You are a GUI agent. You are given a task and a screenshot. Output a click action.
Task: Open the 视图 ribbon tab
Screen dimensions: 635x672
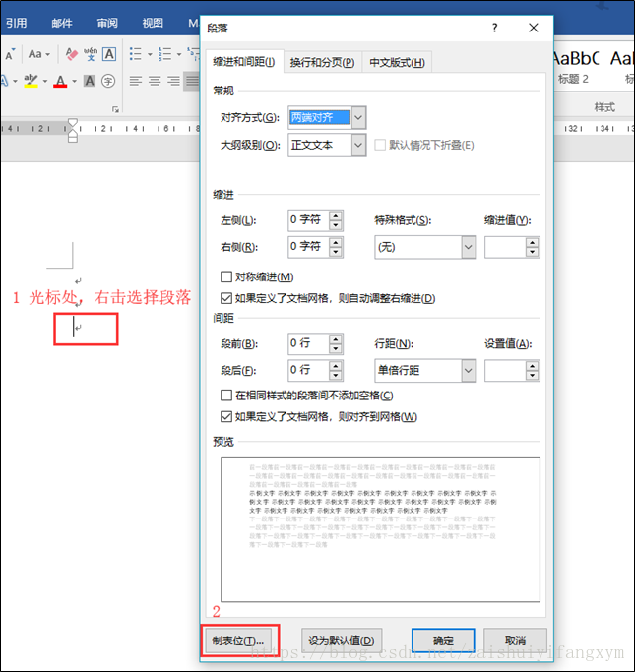pyautogui.click(x=153, y=23)
